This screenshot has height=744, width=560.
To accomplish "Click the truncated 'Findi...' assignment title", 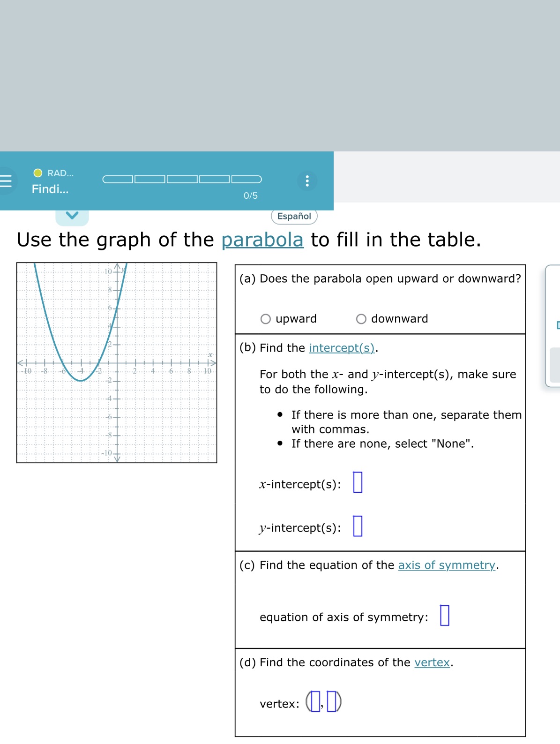I will click(x=50, y=189).
